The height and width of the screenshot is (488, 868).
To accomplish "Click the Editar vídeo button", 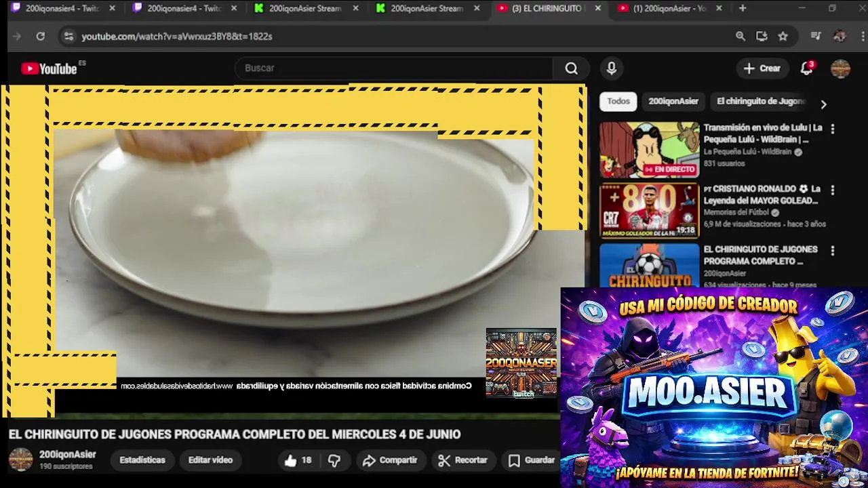I will (210, 460).
